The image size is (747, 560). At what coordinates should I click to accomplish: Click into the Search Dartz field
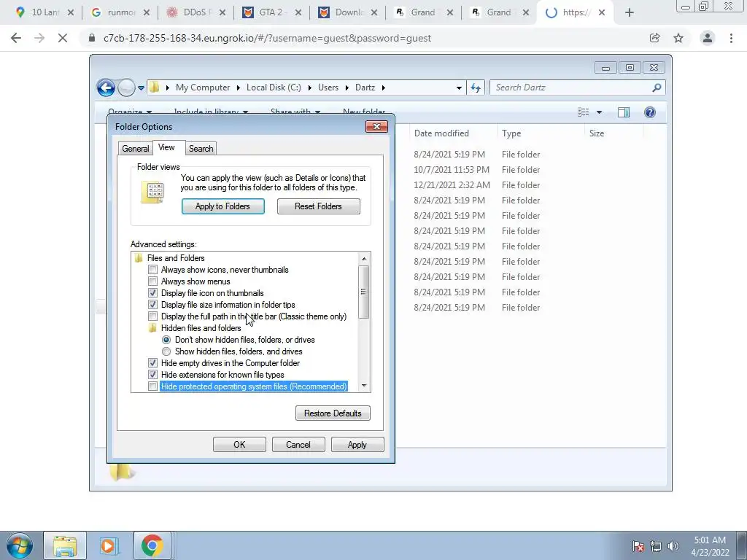coord(570,87)
